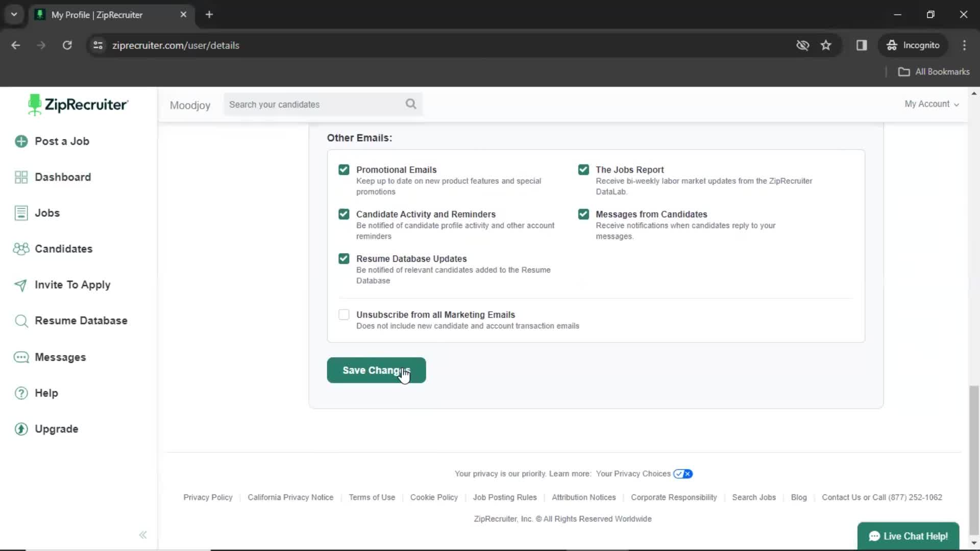
Task: Click Privacy Policy link
Action: pyautogui.click(x=208, y=497)
